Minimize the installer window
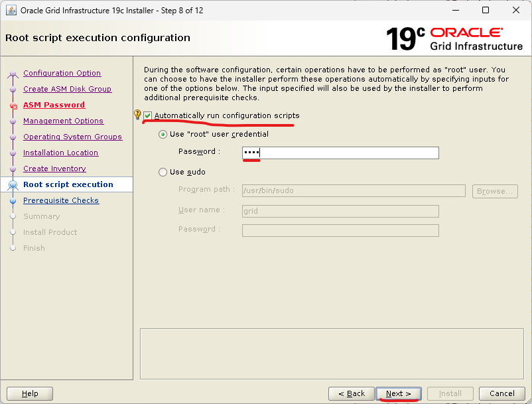The width and height of the screenshot is (532, 404). pyautogui.click(x=455, y=11)
